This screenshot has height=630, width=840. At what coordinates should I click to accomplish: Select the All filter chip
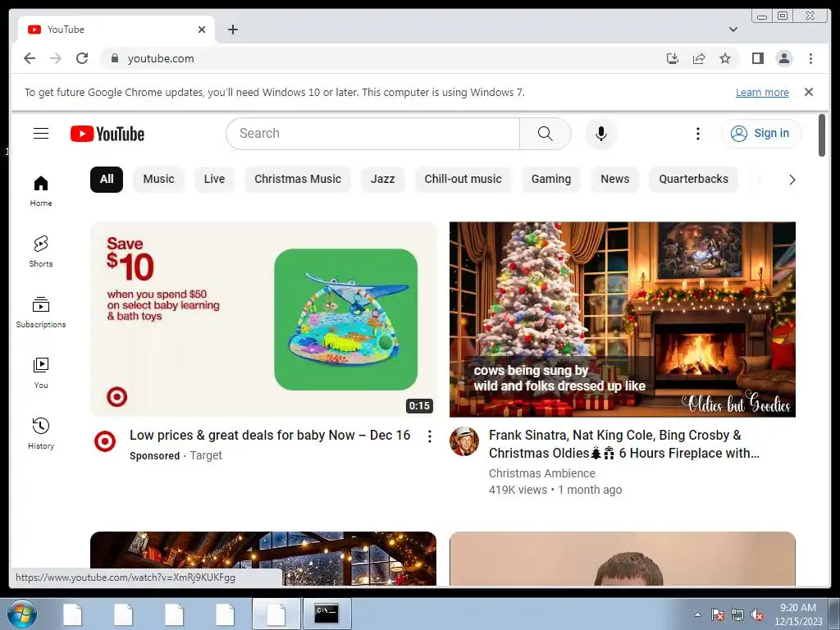pos(107,179)
